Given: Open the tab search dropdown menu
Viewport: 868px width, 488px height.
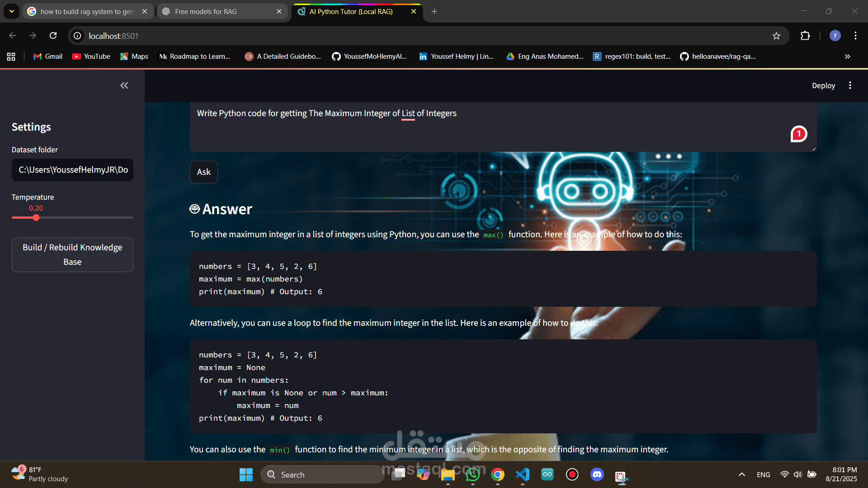Looking at the screenshot, I should [x=11, y=11].
